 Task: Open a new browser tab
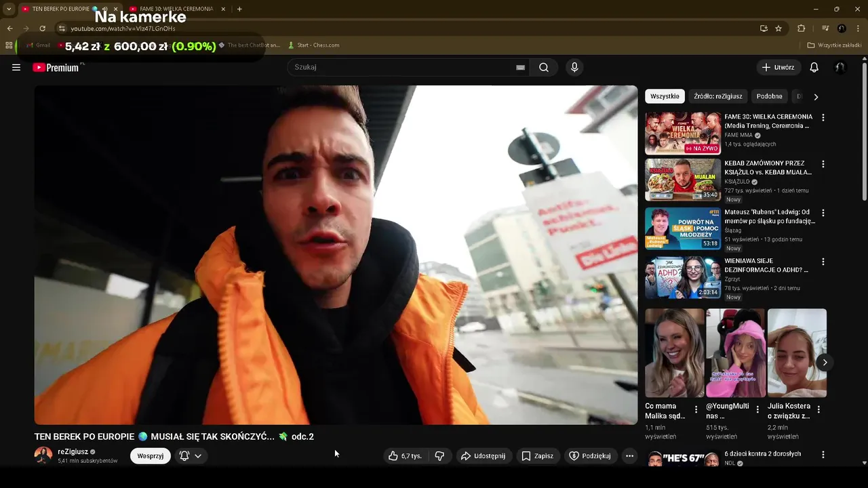click(239, 9)
